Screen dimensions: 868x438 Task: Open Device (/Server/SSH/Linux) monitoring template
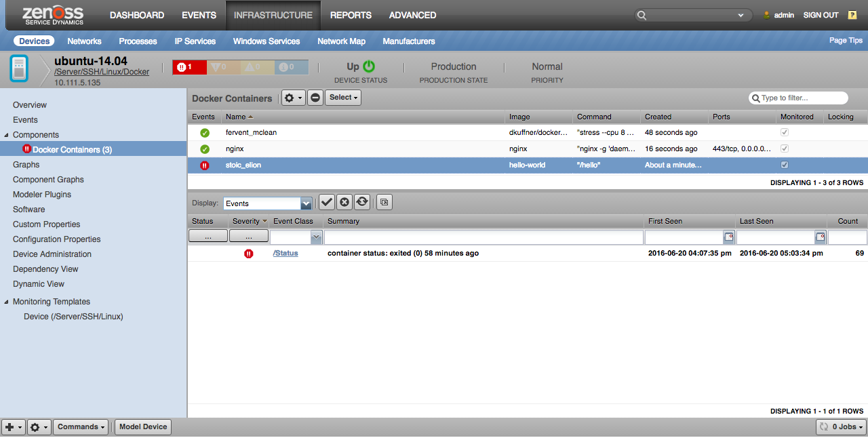(73, 317)
